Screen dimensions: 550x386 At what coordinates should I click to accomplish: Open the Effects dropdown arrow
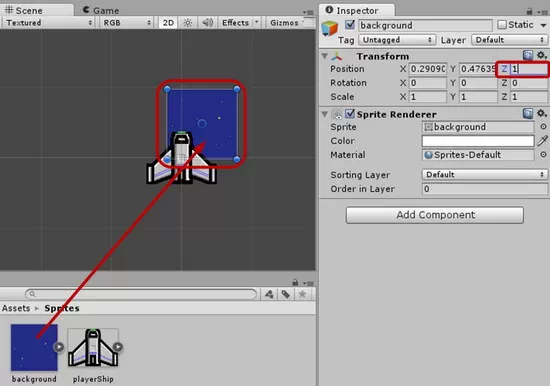(256, 23)
